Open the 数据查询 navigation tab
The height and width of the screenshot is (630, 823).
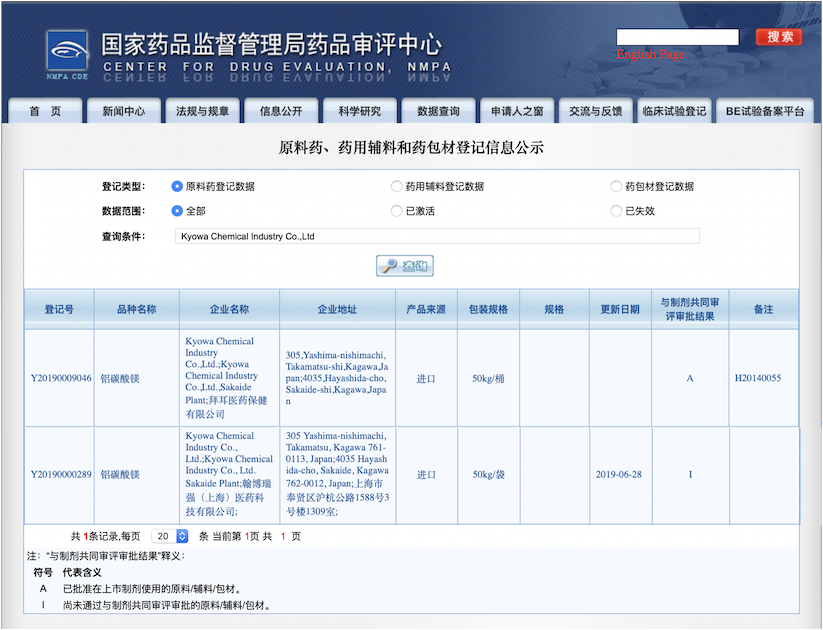pyautogui.click(x=438, y=111)
